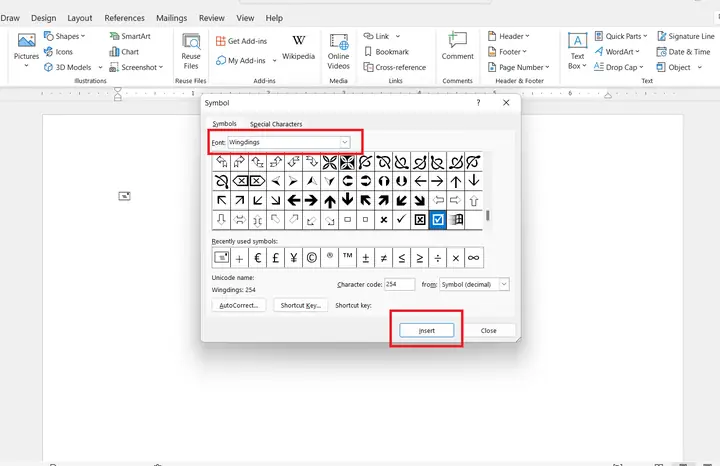Open Drop Cap options
Screen dimensions: 720x466
coord(619,67)
